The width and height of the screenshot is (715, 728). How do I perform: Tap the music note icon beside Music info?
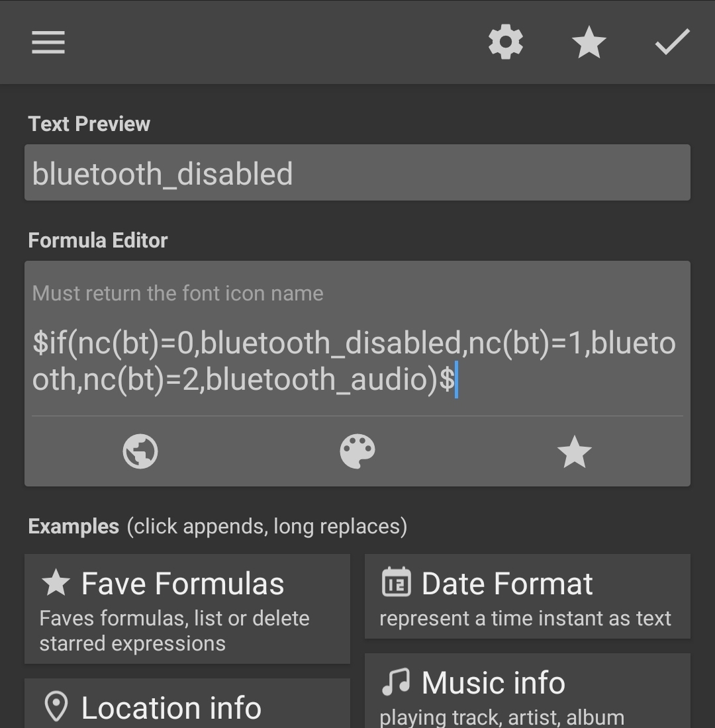[396, 682]
